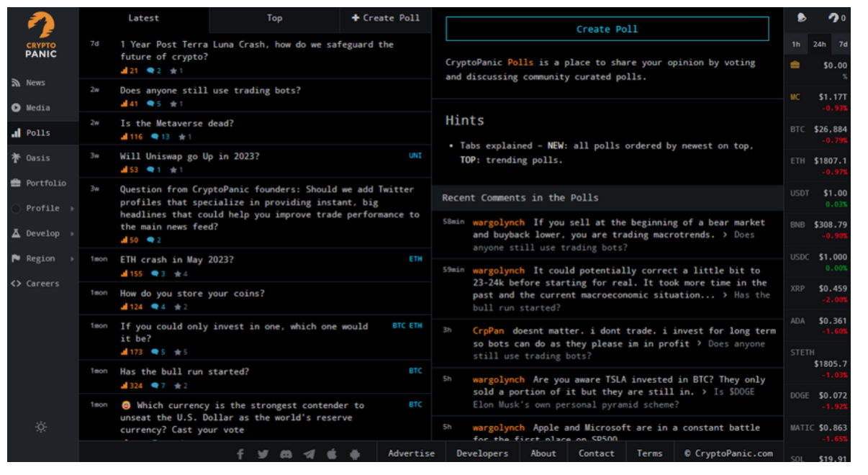The image size is (868, 475).
Task: Switch to the Top polls tab
Action: pos(275,18)
